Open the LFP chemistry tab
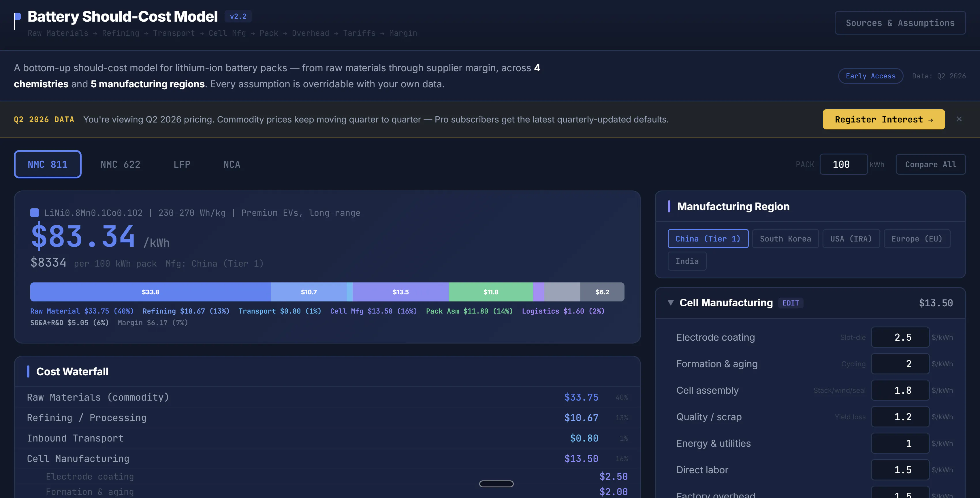The height and width of the screenshot is (498, 980). 182,164
